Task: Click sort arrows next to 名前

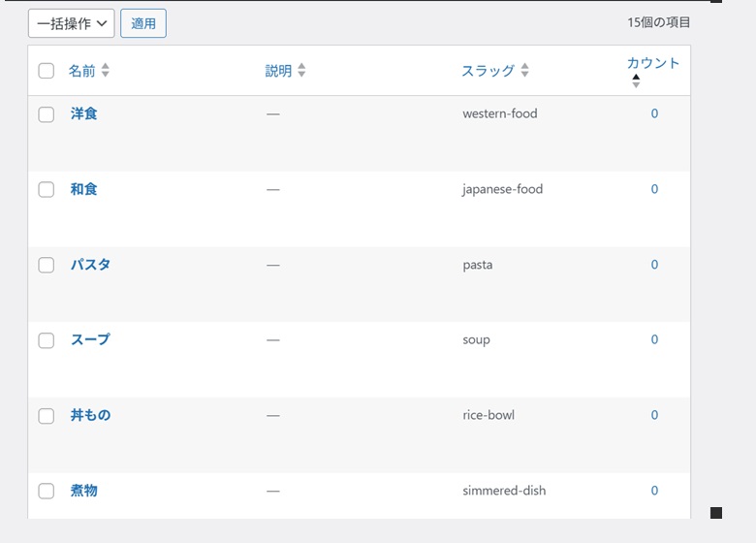Action: point(106,71)
